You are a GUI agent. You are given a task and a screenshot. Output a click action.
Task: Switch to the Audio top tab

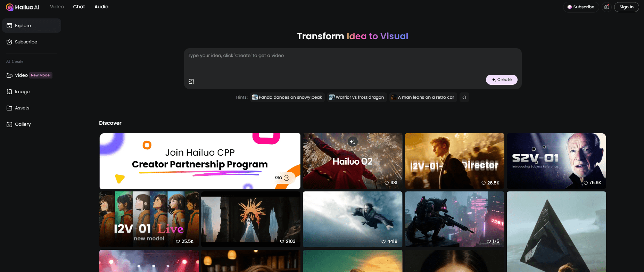pos(101,7)
